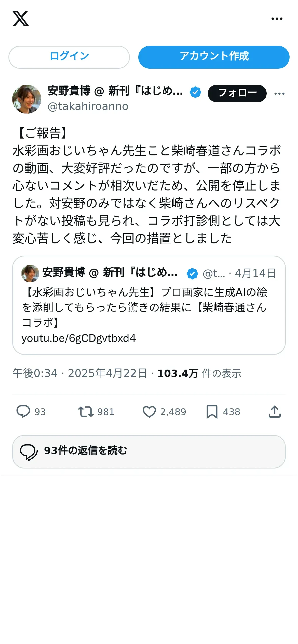The width and height of the screenshot is (298, 644).
Task: Click the author display name 安野貴博
Action: coord(69,91)
